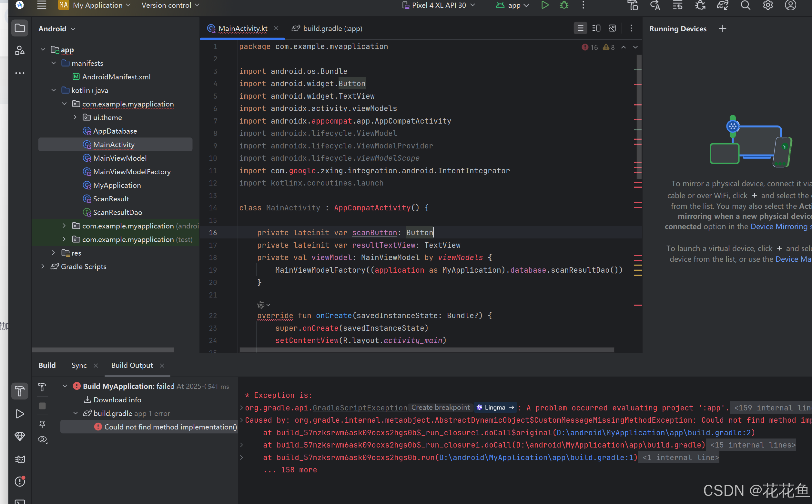Click the green Run app button
Image resolution: width=812 pixels, height=504 pixels.
545,5
